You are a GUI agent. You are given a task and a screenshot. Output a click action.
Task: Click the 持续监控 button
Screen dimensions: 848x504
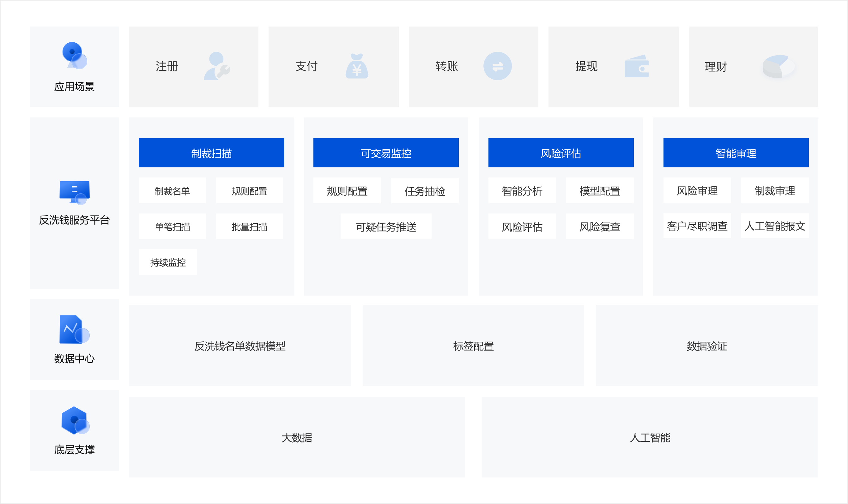[168, 262]
